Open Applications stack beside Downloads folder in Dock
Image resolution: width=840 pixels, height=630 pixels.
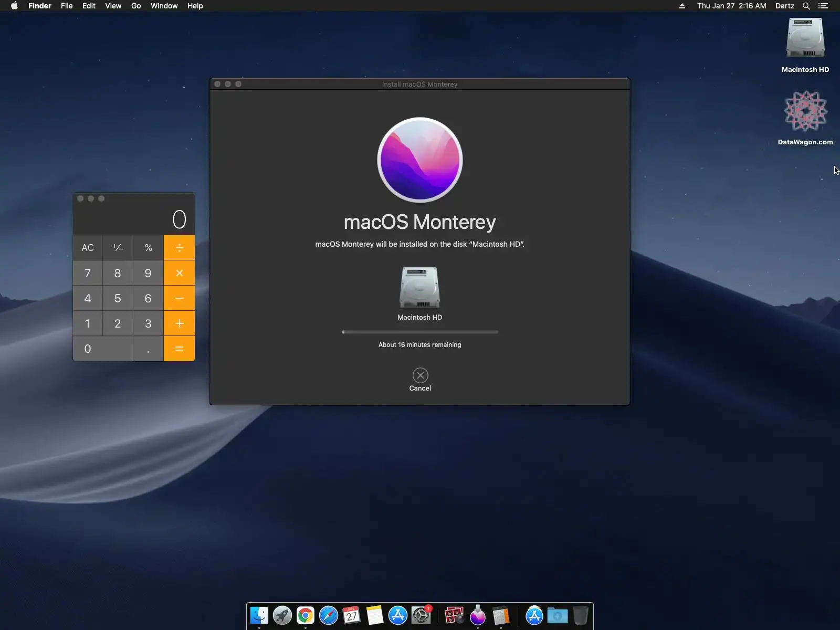pos(534,615)
